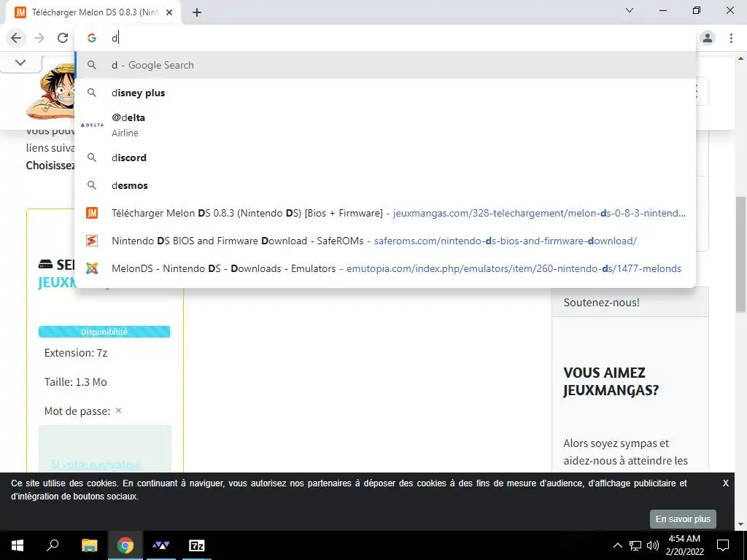
Task: Click the page's vertical scrollbar thumb
Action: [x=740, y=254]
